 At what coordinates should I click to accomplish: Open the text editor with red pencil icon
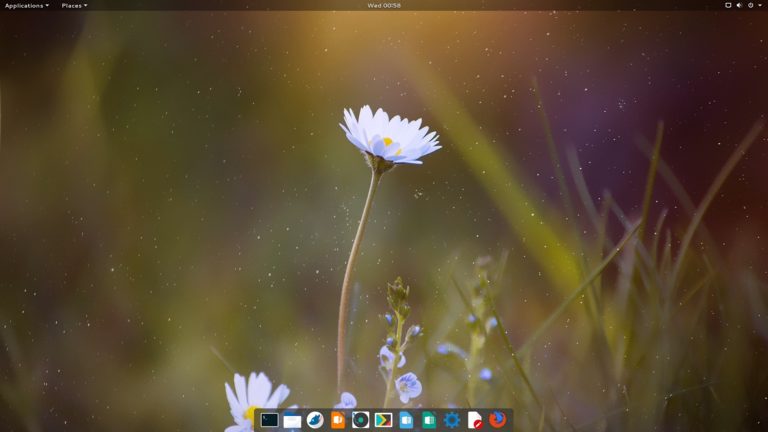(x=475, y=420)
